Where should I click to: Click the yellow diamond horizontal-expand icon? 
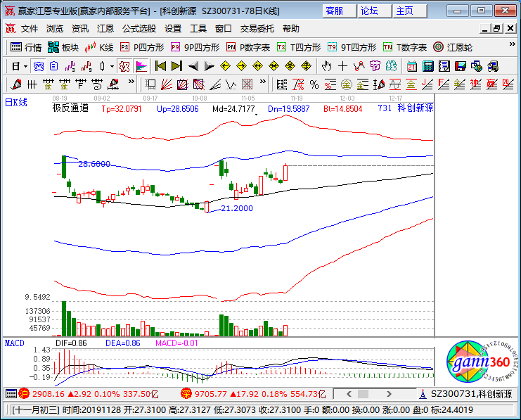(x=257, y=66)
